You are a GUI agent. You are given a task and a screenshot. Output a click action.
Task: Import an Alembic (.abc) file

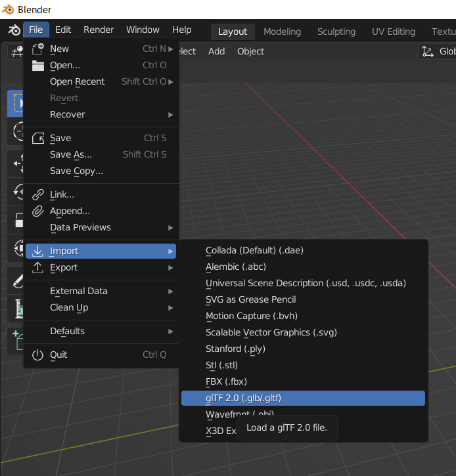tap(303, 267)
